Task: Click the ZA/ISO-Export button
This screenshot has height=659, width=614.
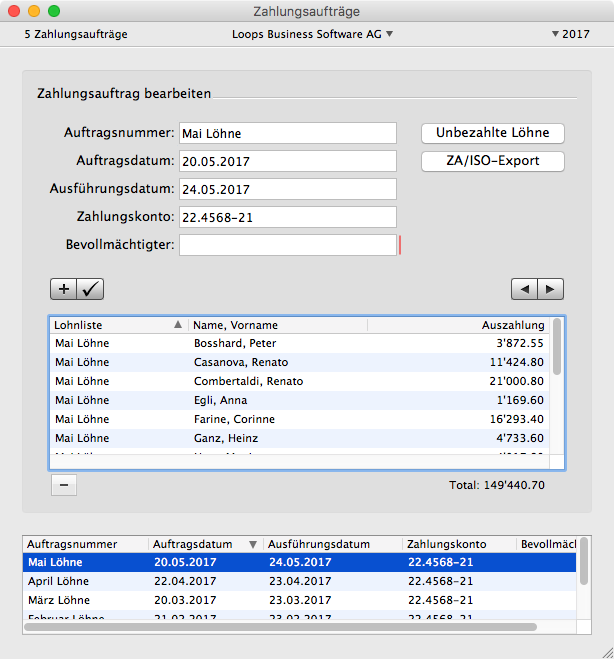Action: 493,161
